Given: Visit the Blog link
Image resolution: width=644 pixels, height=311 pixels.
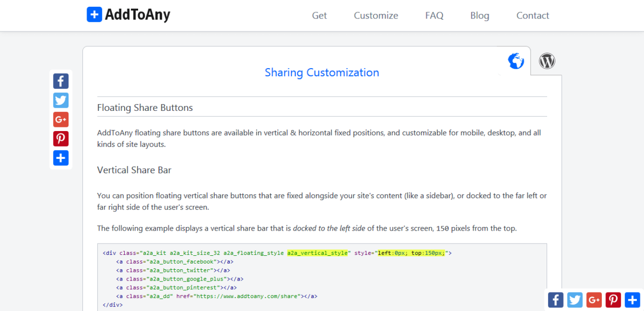Looking at the screenshot, I should point(480,15).
